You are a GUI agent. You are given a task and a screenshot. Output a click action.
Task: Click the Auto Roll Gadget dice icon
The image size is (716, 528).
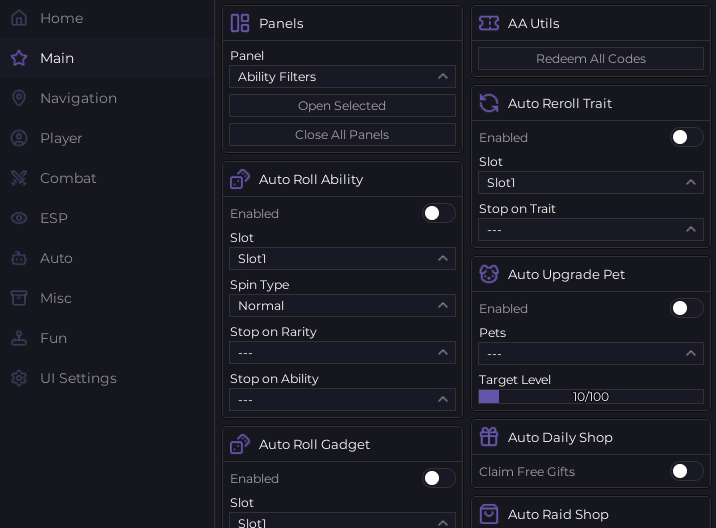(240, 444)
